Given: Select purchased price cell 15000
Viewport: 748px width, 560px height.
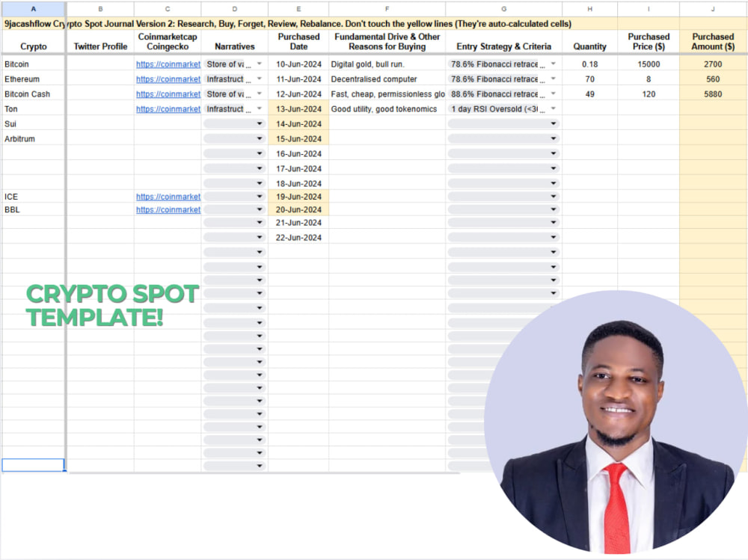Looking at the screenshot, I should [649, 64].
